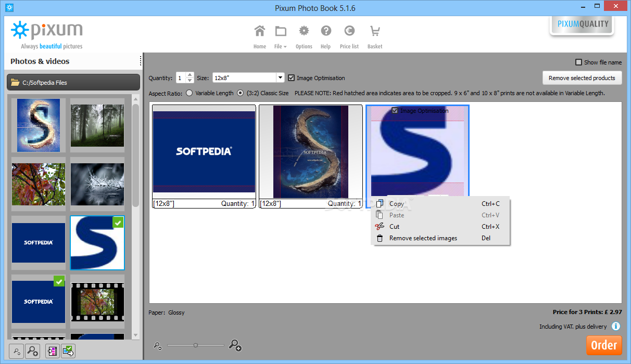Click scroll down arrow in photo list
Image resolution: width=631 pixels, height=364 pixels.
pyautogui.click(x=136, y=335)
